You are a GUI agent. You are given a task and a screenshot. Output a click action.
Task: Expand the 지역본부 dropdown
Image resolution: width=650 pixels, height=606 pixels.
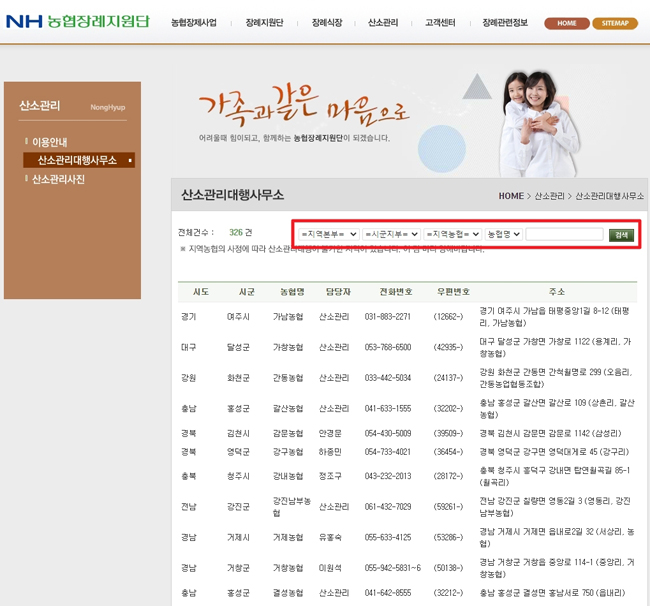pos(328,234)
